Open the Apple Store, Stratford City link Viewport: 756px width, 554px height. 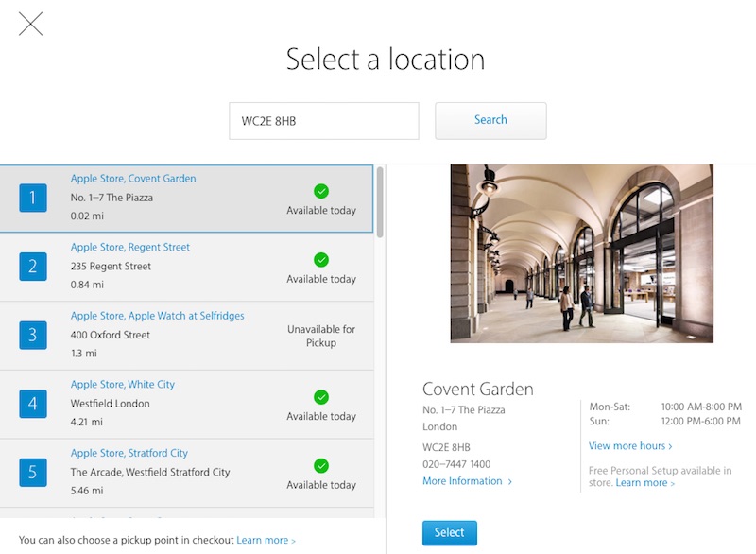129,453
